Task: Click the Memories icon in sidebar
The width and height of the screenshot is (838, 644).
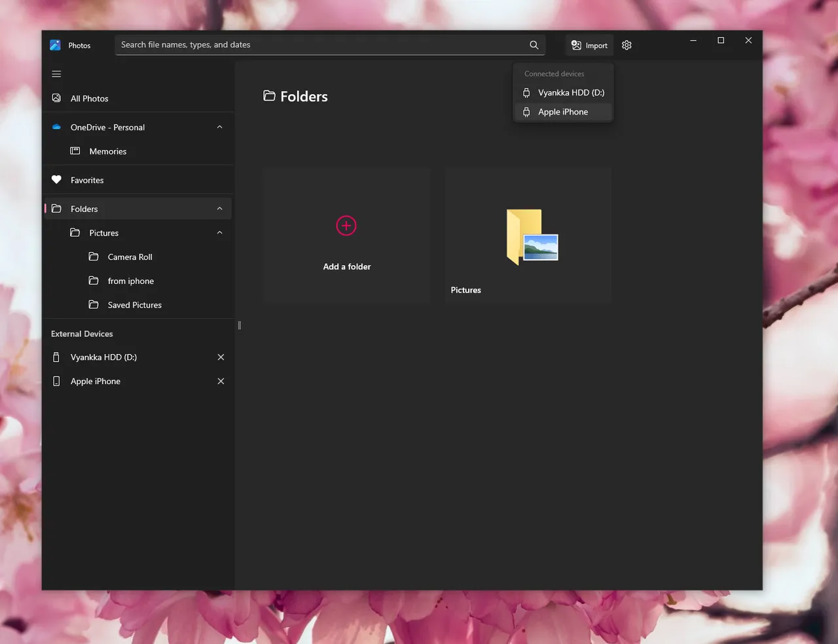Action: pyautogui.click(x=75, y=151)
